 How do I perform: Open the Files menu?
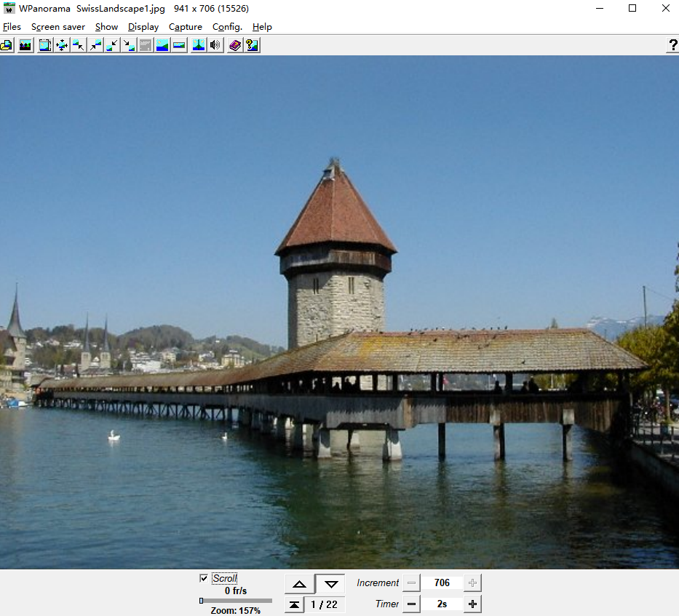click(x=12, y=27)
